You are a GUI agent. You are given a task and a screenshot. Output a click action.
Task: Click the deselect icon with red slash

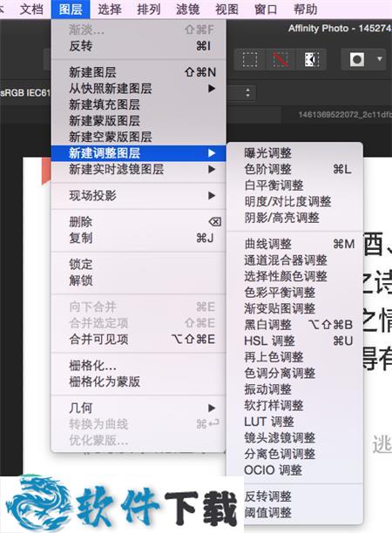tap(280, 60)
